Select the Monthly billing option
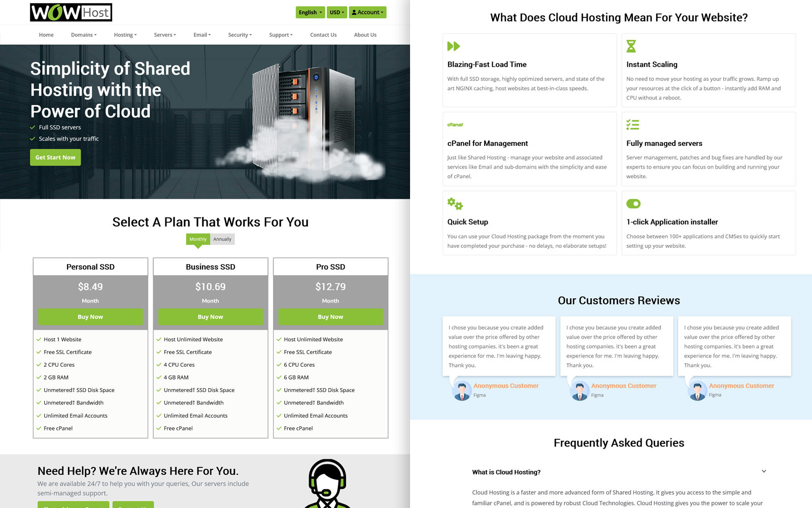 (197, 239)
